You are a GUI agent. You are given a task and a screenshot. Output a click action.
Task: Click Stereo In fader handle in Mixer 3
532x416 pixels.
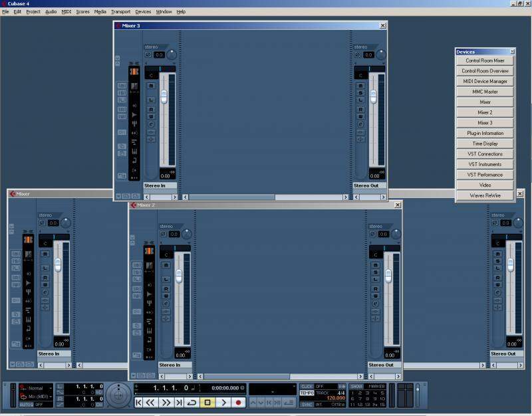tap(164, 96)
